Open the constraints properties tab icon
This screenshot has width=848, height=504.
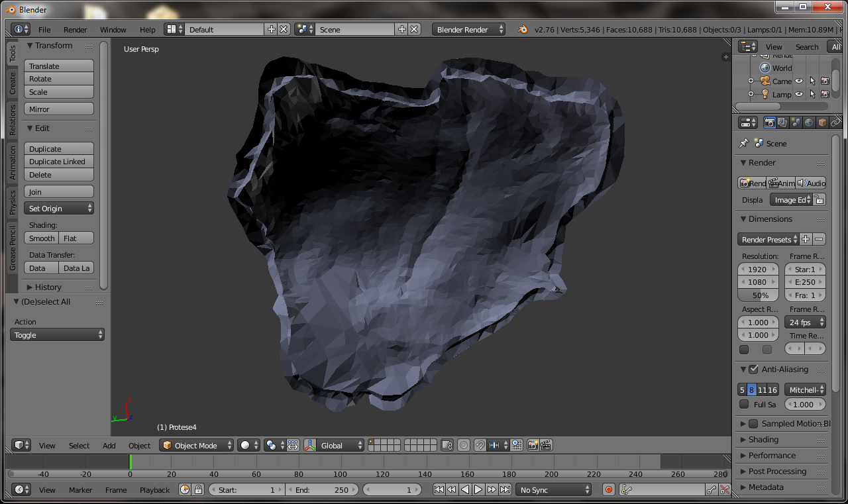click(x=835, y=123)
